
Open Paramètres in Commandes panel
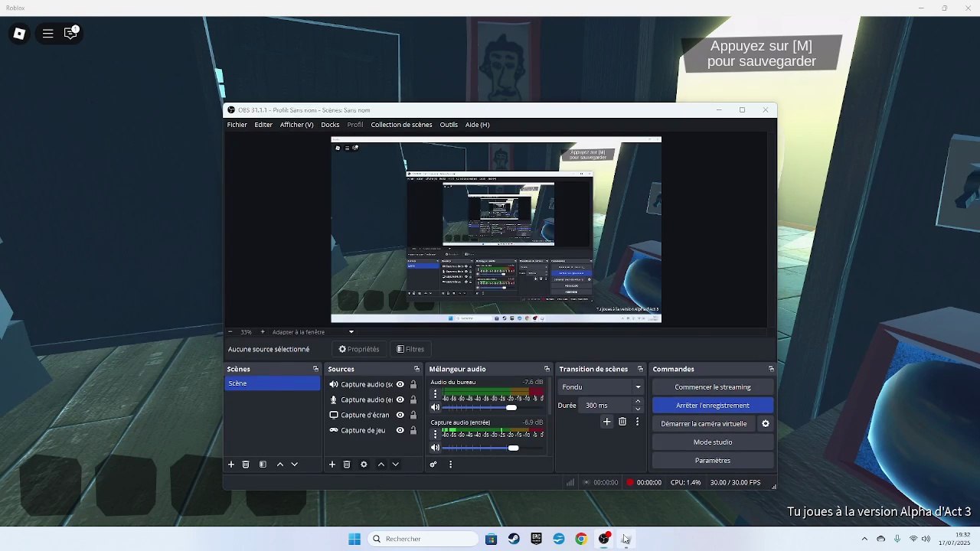tap(713, 461)
